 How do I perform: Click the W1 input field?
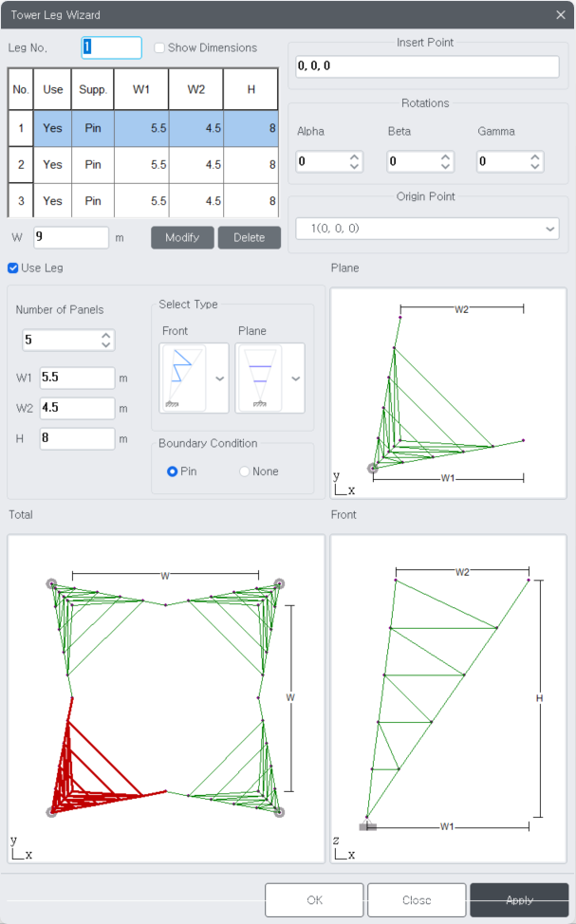click(76, 378)
